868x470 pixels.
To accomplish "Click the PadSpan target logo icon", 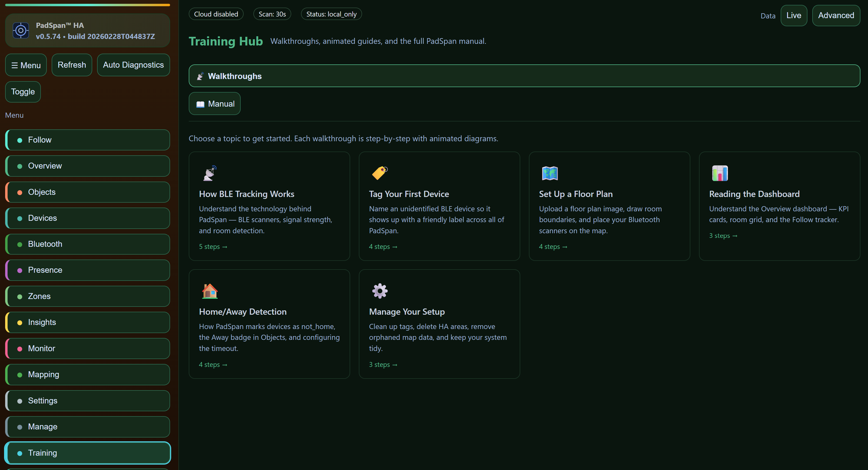I will click(21, 31).
